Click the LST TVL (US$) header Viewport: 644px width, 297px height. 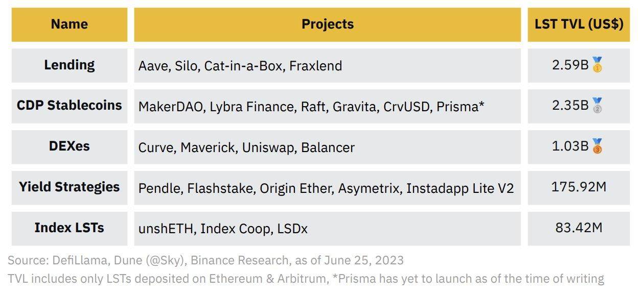(579, 24)
